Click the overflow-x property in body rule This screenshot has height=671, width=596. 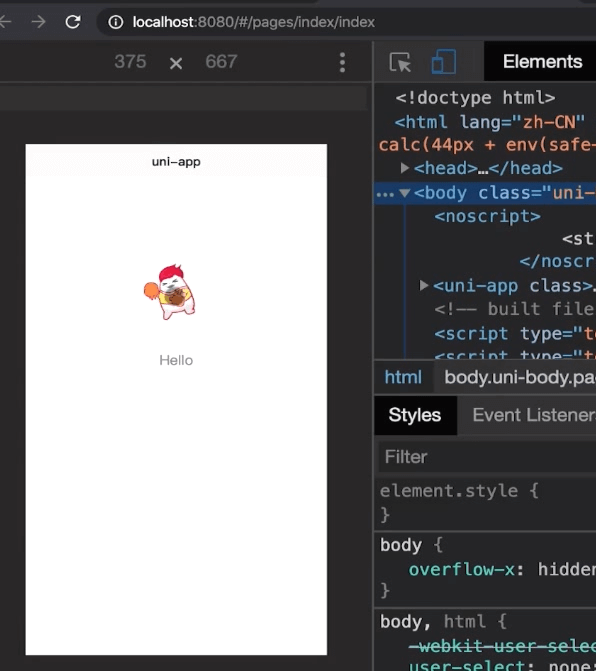tap(462, 570)
